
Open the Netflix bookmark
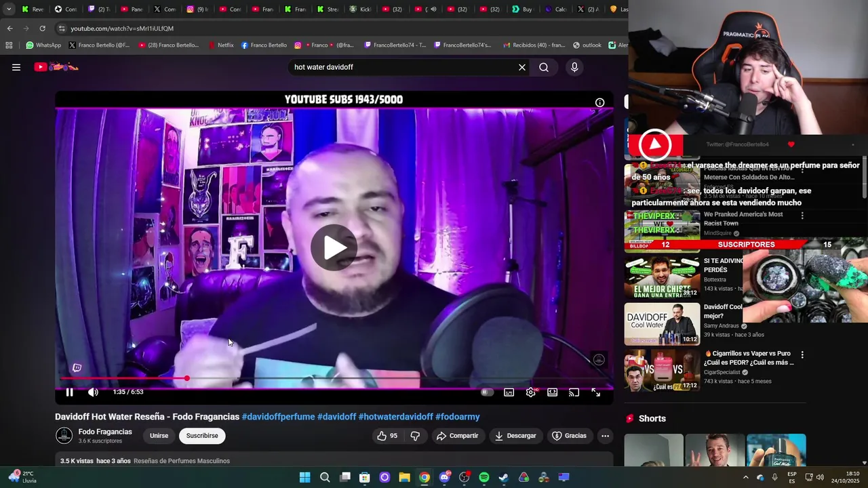221,45
